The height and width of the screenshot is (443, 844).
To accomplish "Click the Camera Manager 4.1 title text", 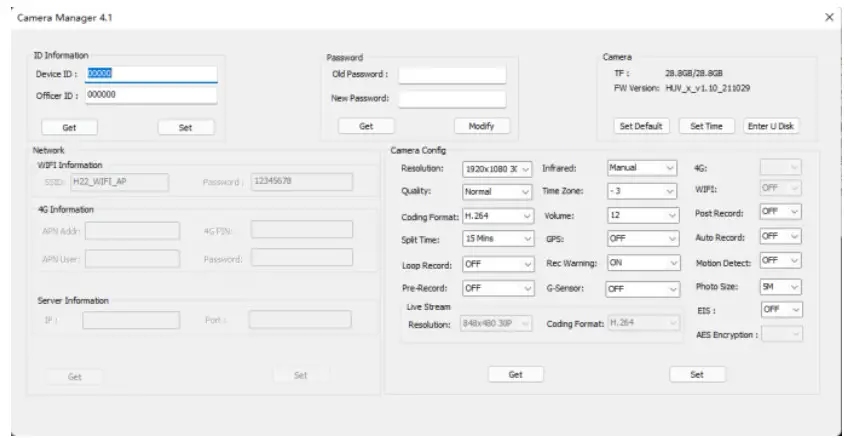I will (65, 18).
